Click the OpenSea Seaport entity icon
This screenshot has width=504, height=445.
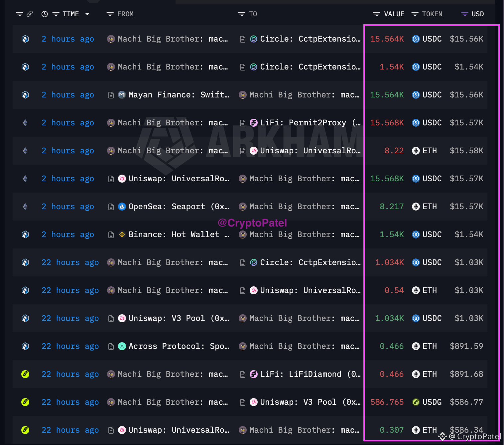(122, 207)
